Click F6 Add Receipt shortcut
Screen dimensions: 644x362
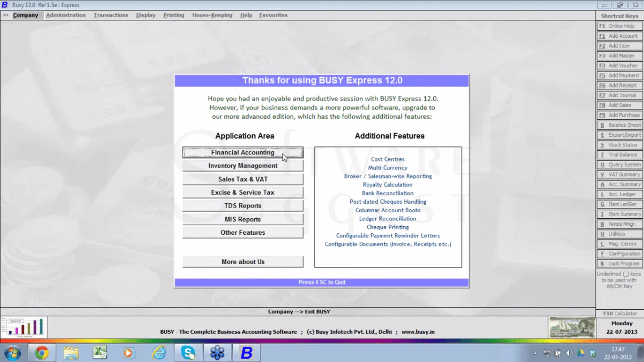coord(619,85)
